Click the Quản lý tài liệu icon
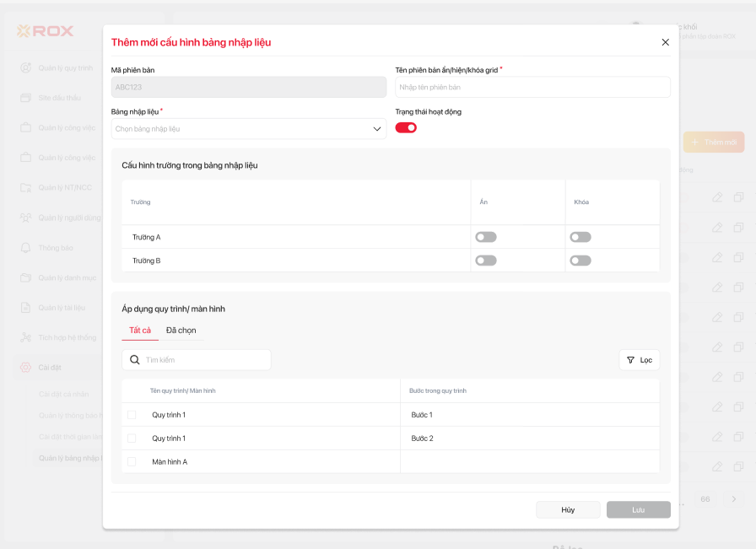The image size is (756, 549). pyautogui.click(x=26, y=308)
